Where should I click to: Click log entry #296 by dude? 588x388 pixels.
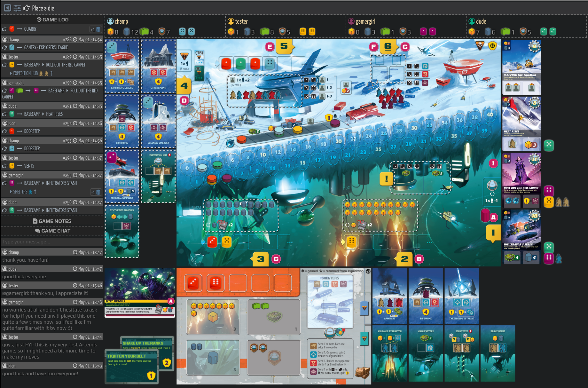52,206
